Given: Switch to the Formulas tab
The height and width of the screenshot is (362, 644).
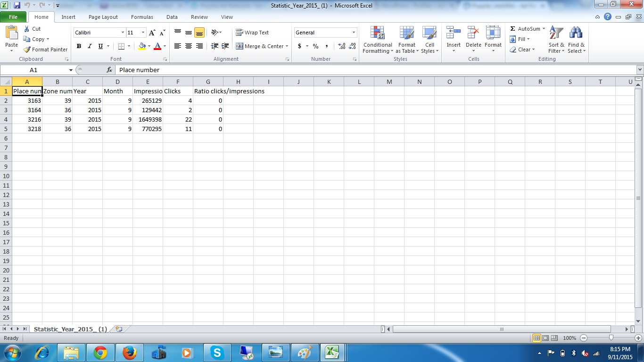Looking at the screenshot, I should [142, 17].
